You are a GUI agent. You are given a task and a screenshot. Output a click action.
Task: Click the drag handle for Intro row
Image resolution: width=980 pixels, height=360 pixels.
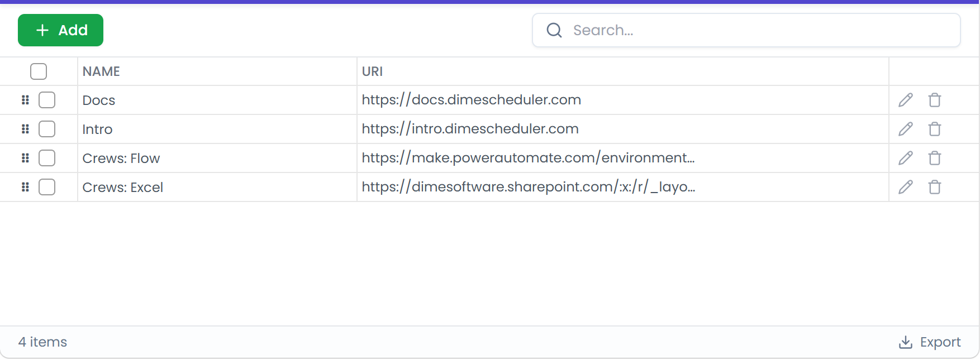[25, 129]
